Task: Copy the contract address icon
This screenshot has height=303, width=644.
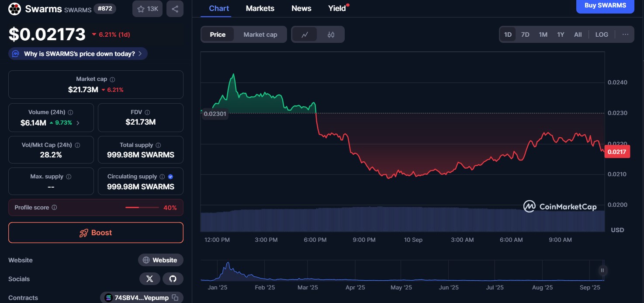Action: (x=175, y=298)
